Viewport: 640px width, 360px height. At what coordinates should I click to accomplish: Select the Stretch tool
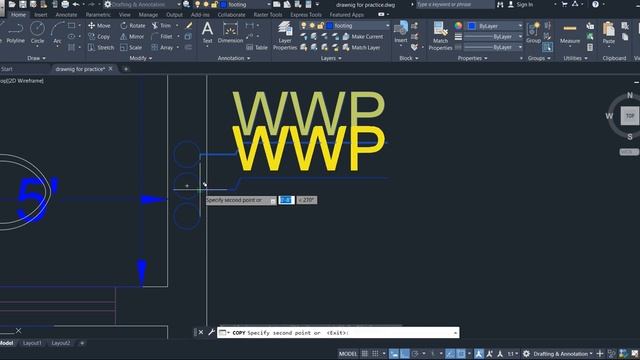click(101, 47)
